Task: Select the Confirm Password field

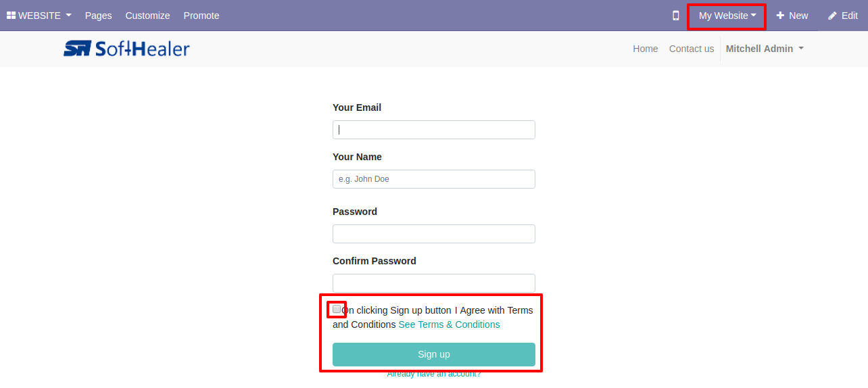Action: click(x=434, y=283)
